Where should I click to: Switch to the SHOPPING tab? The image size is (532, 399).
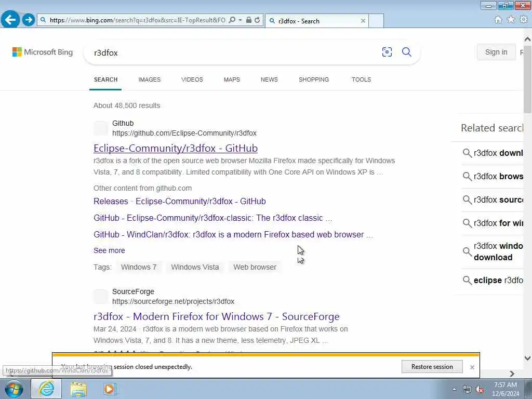click(x=313, y=79)
